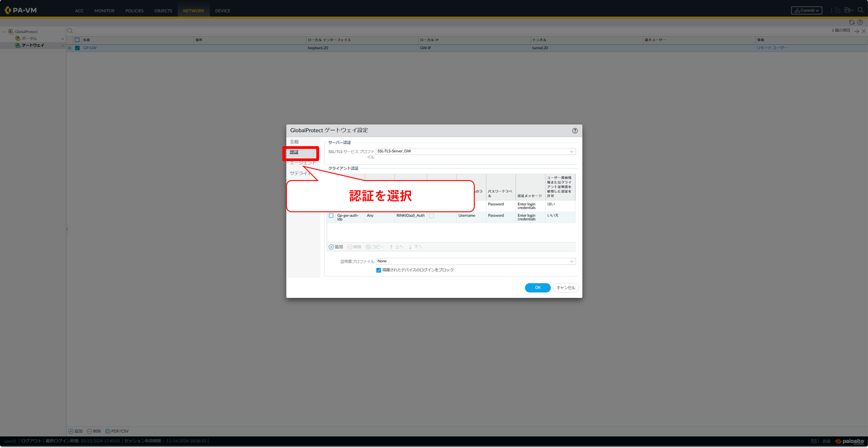The height and width of the screenshot is (448, 868).
Task: Click OK in gateway settings dialog
Action: click(x=538, y=288)
